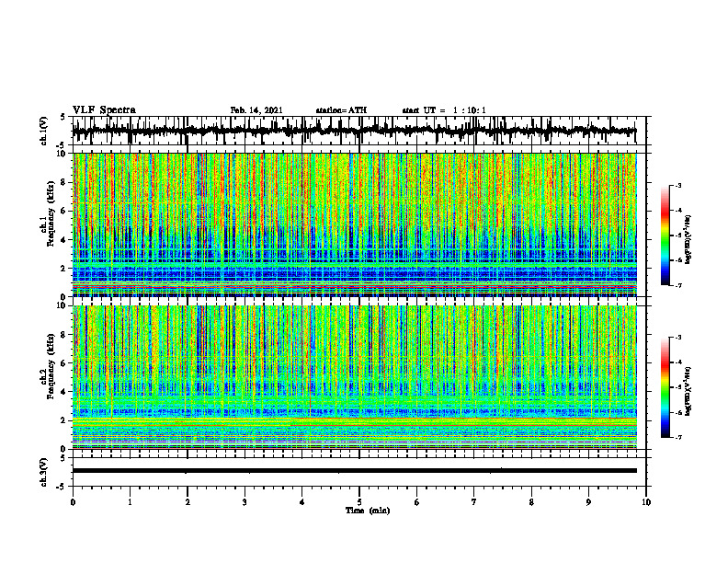Select the ch.2 "Frequency (kHz)" axis label
728x563 pixels.
click(x=51, y=366)
